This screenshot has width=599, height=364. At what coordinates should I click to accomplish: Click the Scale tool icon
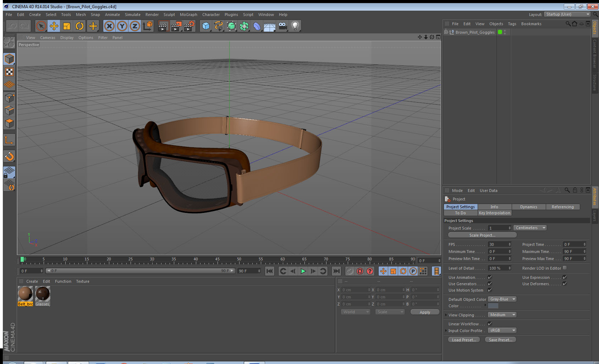coord(67,26)
